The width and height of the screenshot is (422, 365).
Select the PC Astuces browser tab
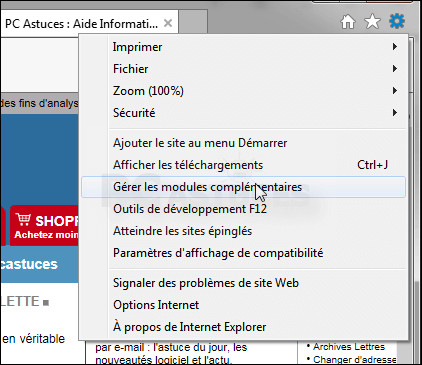tap(89, 23)
